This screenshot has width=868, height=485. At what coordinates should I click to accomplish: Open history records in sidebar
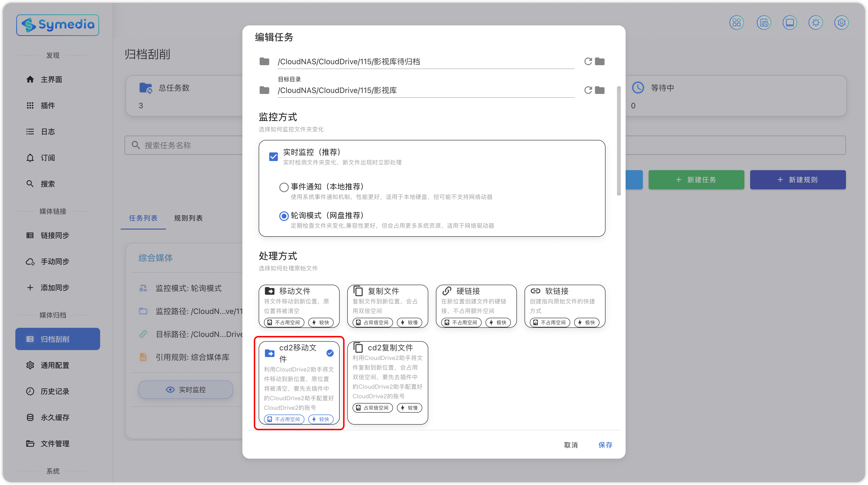click(x=55, y=391)
